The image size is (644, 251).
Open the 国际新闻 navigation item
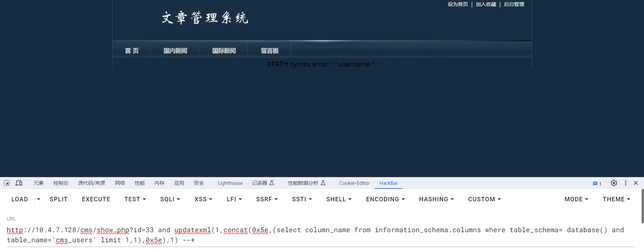(224, 50)
